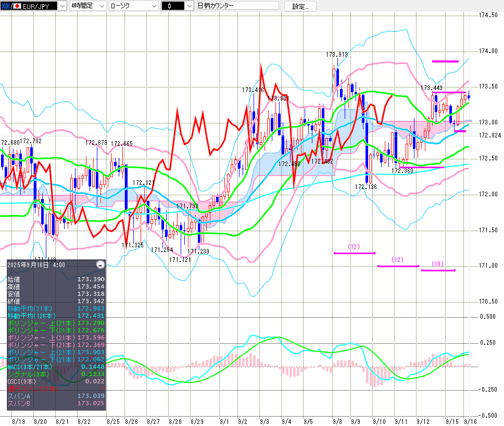Screen dimensions: 504x426
Task: Click the 172.360 price label
Action: (x=402, y=171)
